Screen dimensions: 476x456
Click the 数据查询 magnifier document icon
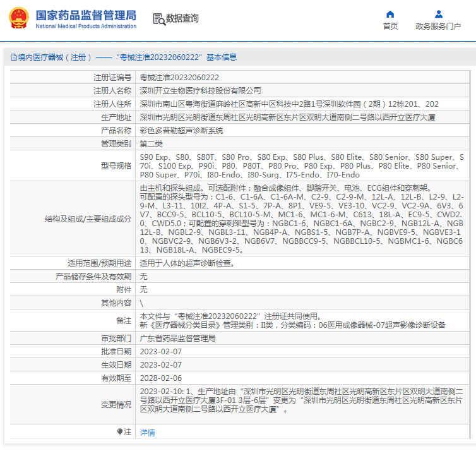click(158, 19)
